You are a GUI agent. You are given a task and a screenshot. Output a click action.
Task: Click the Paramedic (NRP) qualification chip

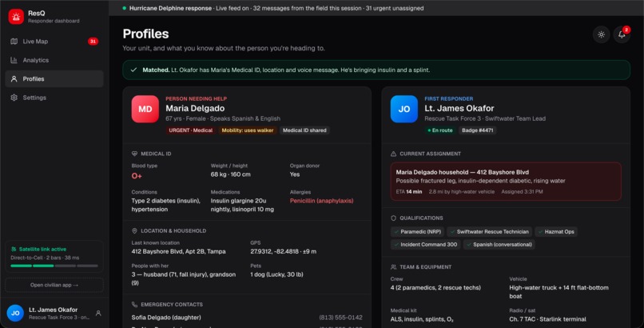pyautogui.click(x=417, y=232)
